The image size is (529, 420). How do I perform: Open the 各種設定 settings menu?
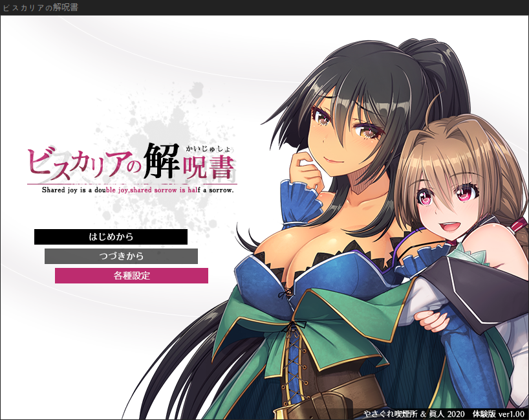(131, 276)
